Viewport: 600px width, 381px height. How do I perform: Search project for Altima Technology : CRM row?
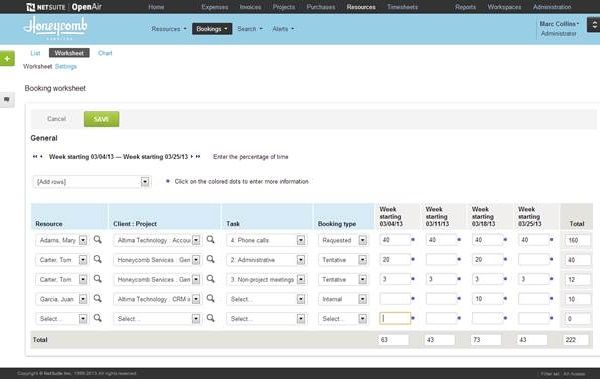[x=210, y=298]
